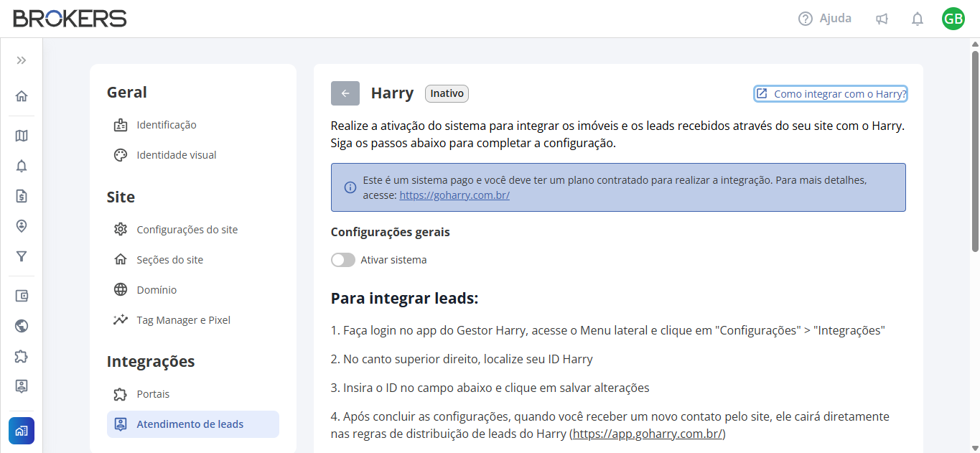Click the page vertical scrollbar
This screenshot has height=453, width=980.
975,151
